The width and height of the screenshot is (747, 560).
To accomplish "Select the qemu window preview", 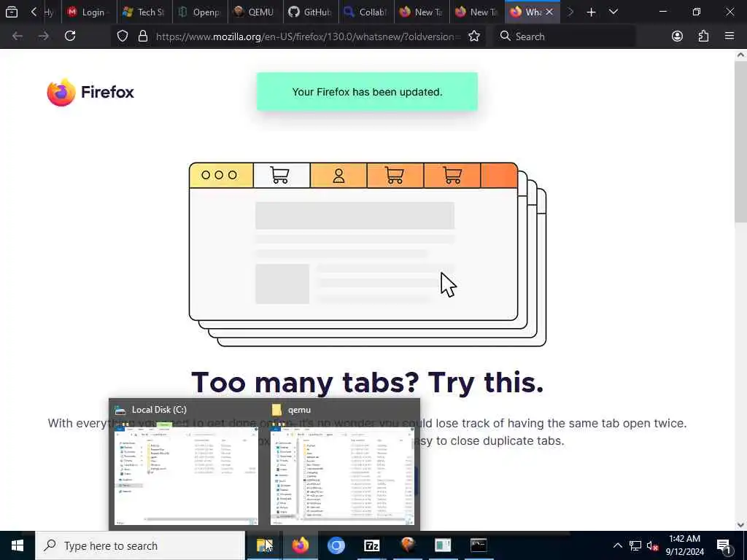I will [x=342, y=465].
